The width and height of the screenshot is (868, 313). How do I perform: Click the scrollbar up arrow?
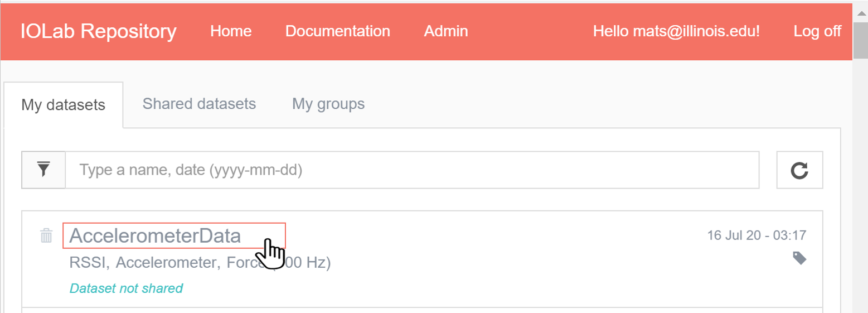[x=860, y=12]
